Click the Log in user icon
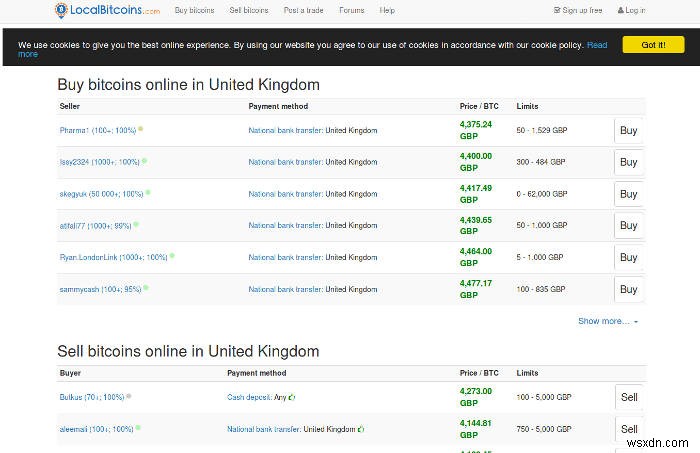 click(619, 10)
